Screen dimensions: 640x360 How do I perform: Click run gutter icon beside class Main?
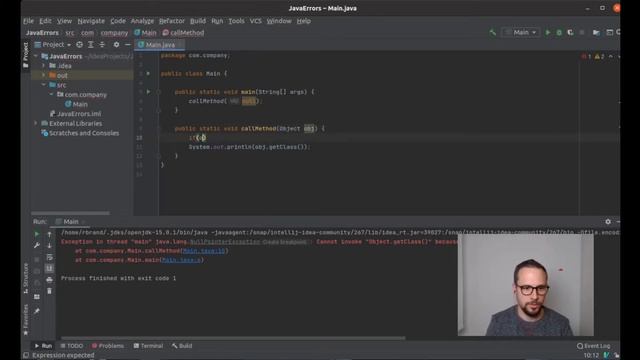[x=148, y=73]
